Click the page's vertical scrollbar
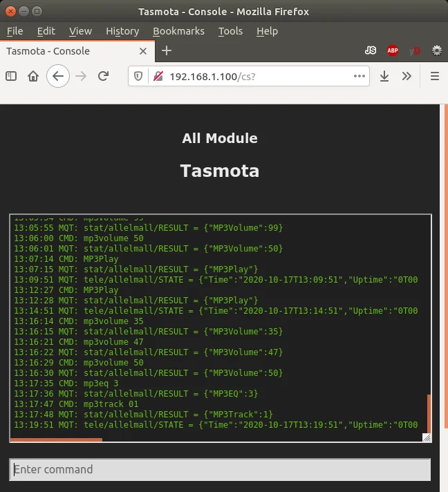 (x=446, y=266)
